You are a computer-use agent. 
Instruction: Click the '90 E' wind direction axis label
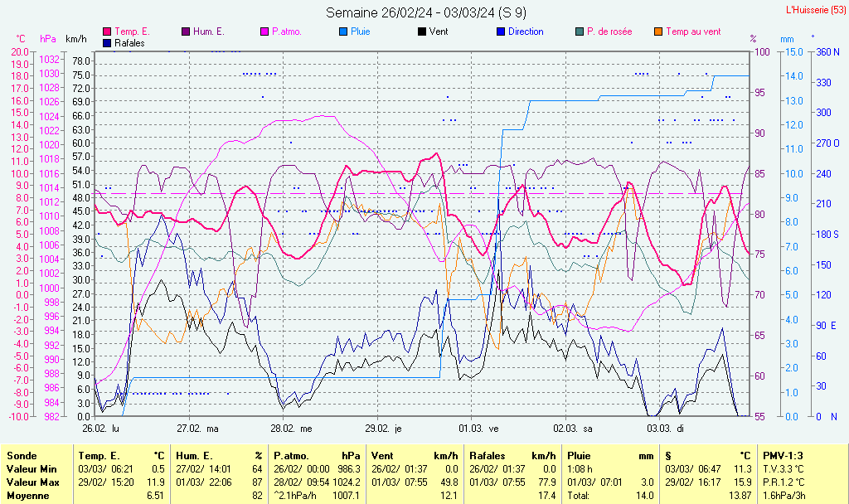tap(827, 325)
